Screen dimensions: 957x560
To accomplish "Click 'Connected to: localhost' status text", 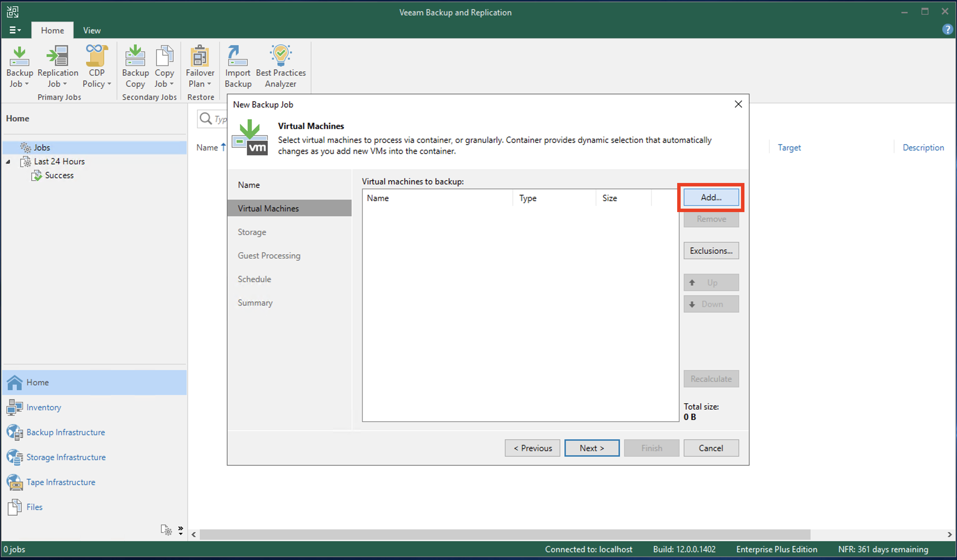I will pos(588,549).
